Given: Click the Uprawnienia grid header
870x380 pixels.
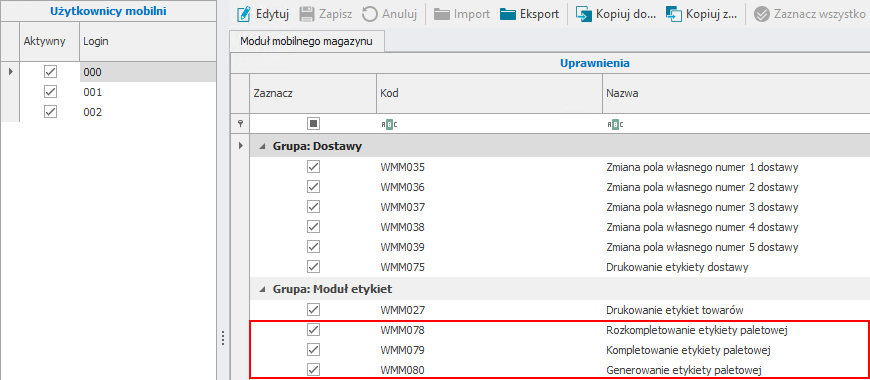Looking at the screenshot, I should click(594, 63).
